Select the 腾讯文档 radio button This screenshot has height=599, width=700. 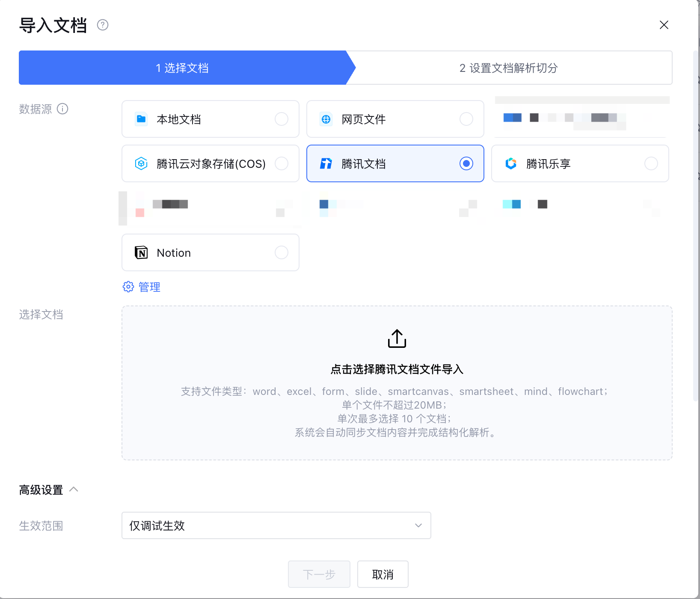(466, 163)
